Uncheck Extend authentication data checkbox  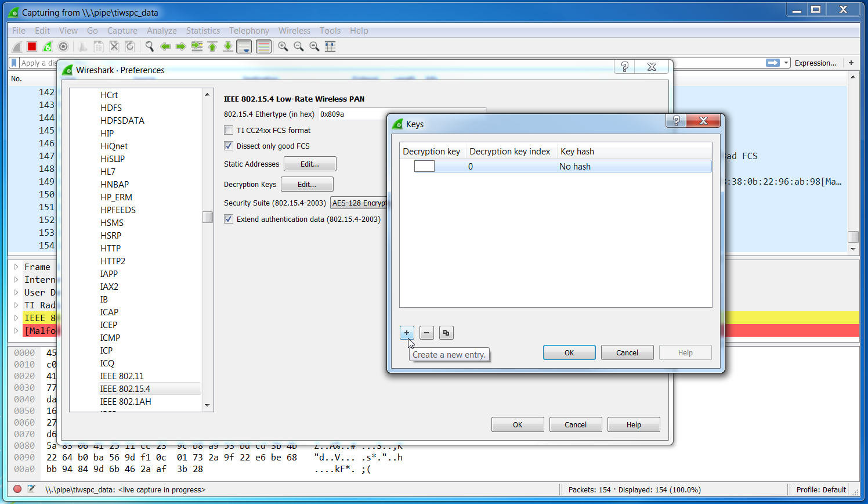pos(229,219)
